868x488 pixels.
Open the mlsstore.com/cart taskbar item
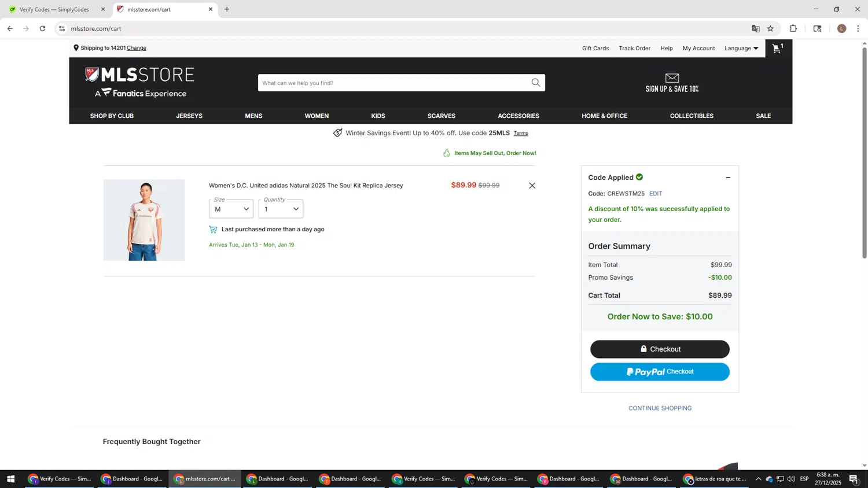tap(205, 479)
